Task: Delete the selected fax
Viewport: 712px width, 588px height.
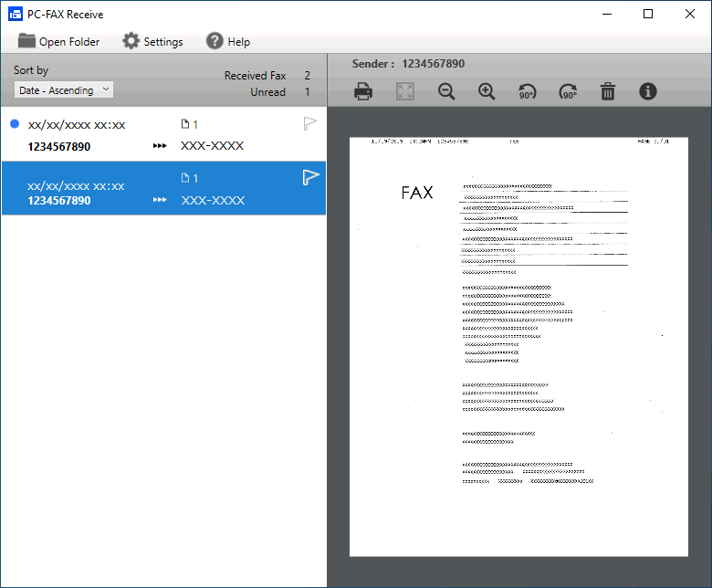Action: tap(608, 91)
